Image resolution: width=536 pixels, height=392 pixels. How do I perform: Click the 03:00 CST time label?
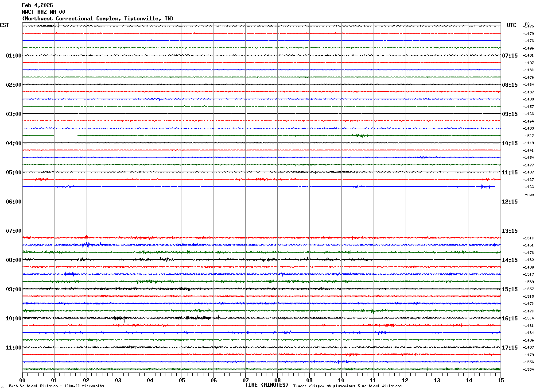[x=14, y=114]
